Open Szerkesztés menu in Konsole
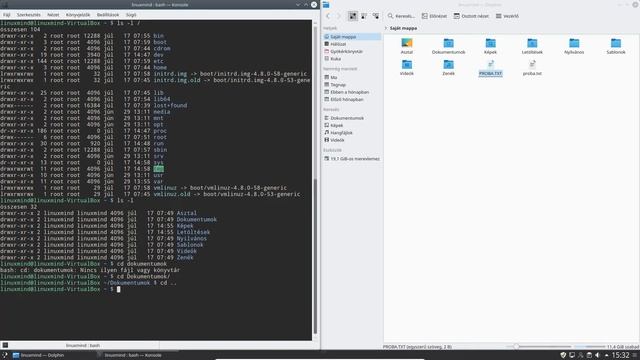 [x=29, y=15]
